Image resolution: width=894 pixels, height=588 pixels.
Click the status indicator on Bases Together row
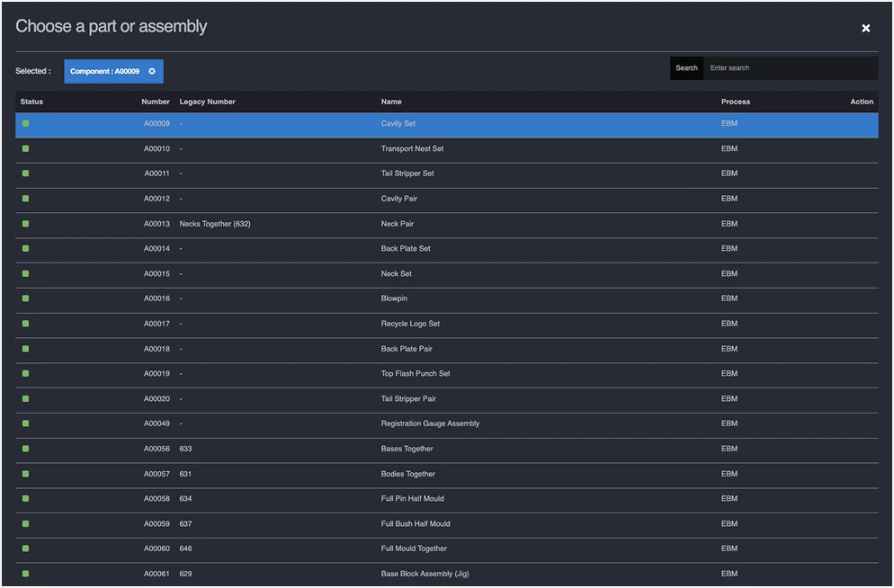coord(26,449)
